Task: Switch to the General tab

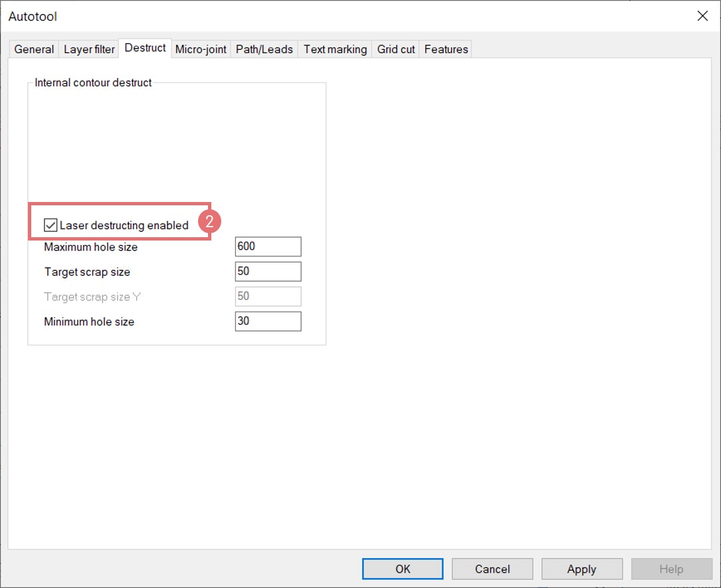Action: (x=34, y=49)
